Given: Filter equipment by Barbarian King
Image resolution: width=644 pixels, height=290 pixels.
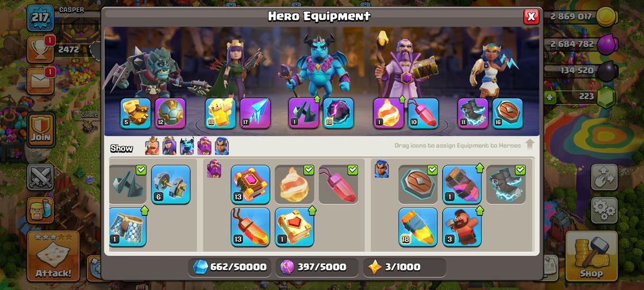Looking at the screenshot, I should pos(152,146).
